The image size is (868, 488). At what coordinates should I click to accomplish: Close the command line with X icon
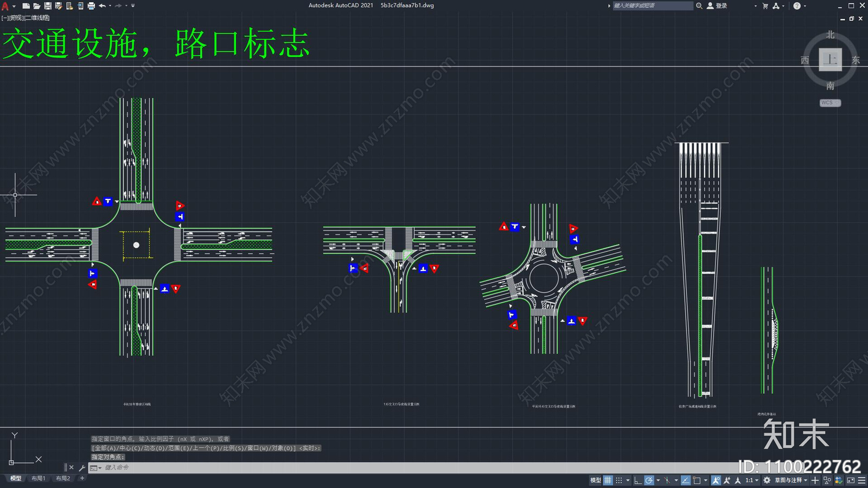point(71,467)
